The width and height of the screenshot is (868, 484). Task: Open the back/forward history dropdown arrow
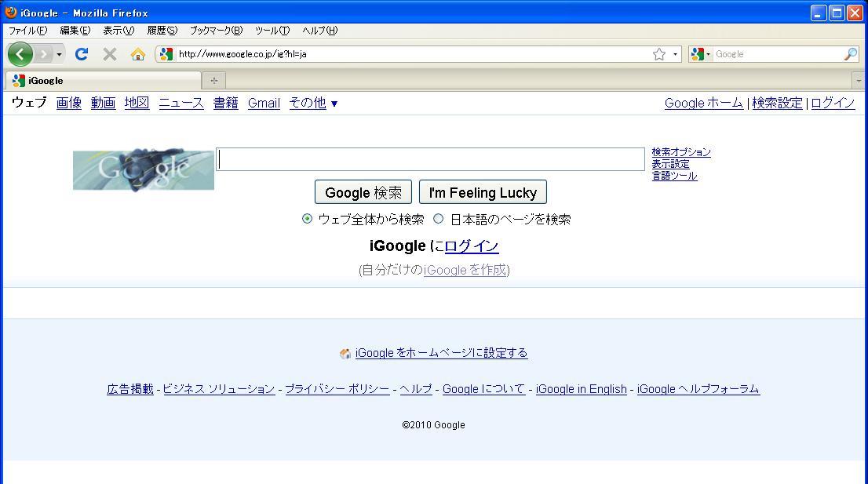coord(59,54)
